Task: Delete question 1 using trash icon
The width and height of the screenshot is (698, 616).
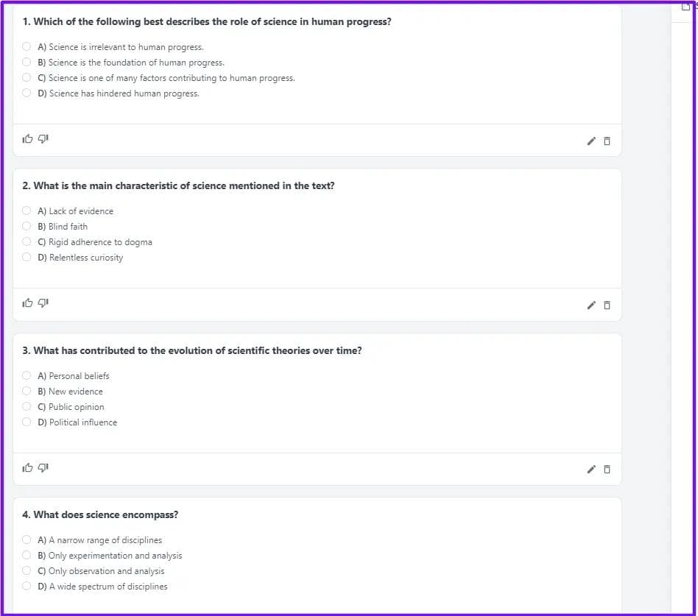Action: (607, 141)
